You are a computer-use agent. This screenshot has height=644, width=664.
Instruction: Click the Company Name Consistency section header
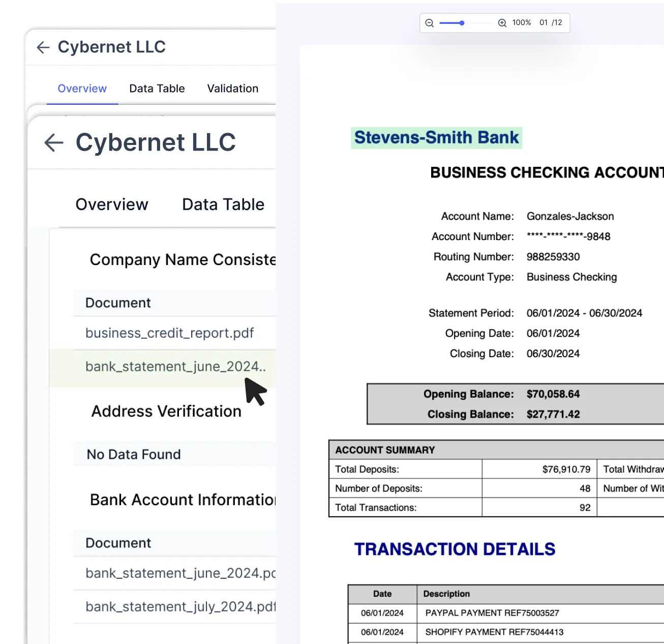click(x=183, y=259)
